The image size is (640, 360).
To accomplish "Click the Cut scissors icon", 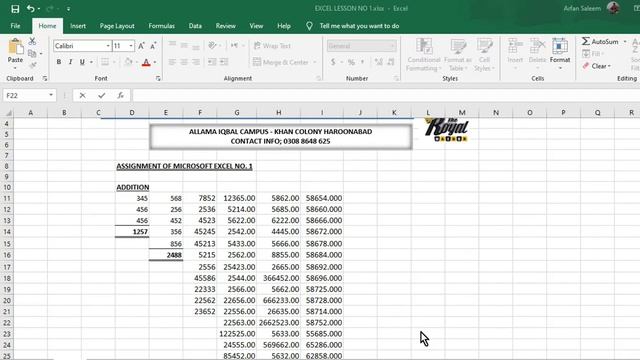I will tap(32, 41).
